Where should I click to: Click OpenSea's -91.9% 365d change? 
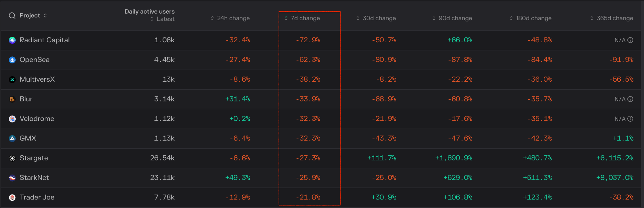pos(621,60)
